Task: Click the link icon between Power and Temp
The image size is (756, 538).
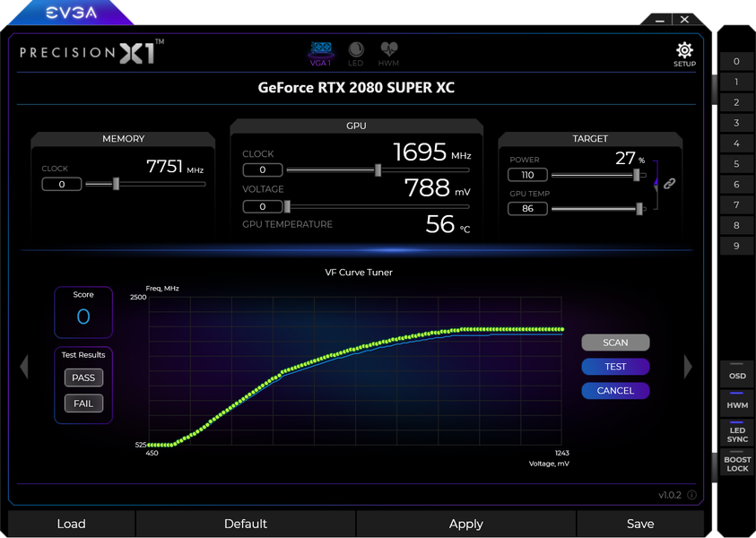Action: pyautogui.click(x=669, y=183)
